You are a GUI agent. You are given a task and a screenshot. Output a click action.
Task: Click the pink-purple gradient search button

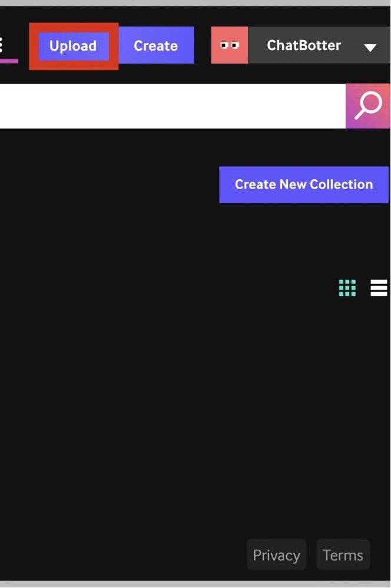(368, 105)
